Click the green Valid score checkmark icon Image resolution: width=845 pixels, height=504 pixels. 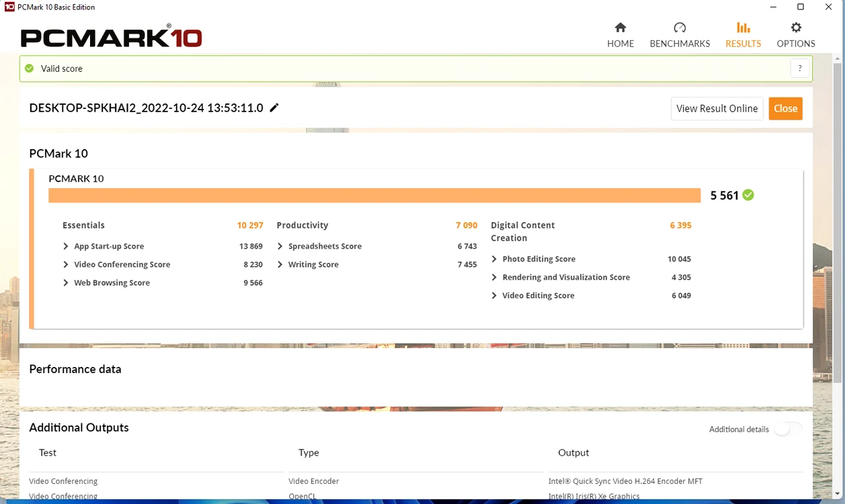[x=29, y=69]
